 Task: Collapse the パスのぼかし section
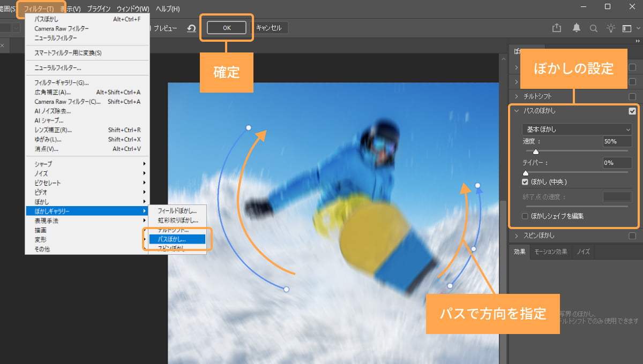(516, 111)
